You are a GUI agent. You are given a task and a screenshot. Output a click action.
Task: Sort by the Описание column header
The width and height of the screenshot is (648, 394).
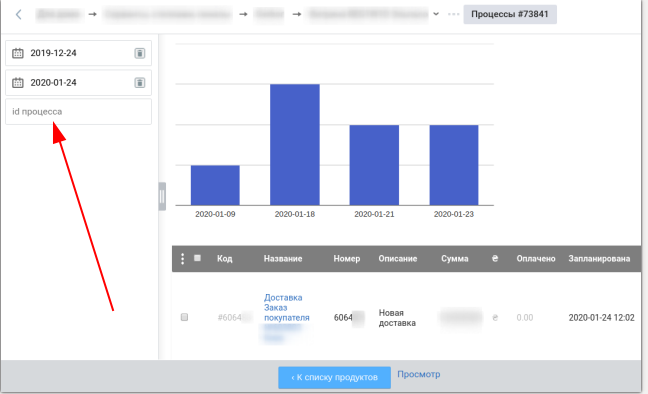pos(398,259)
